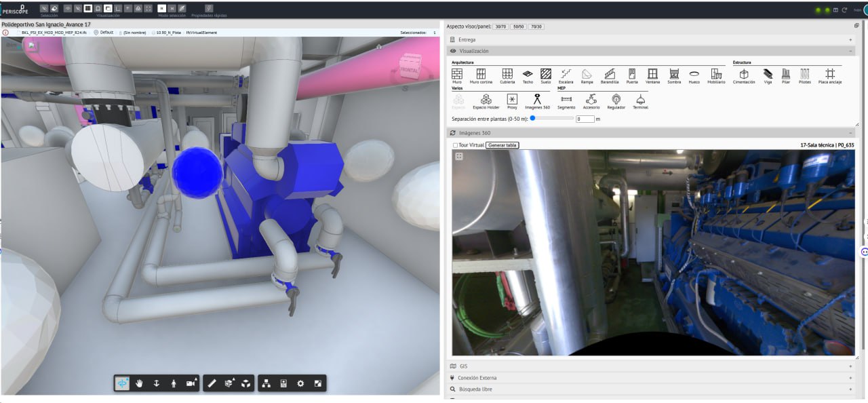This screenshot has width=868, height=403.
Task: Set panel aspect to 50/50
Action: coord(518,26)
